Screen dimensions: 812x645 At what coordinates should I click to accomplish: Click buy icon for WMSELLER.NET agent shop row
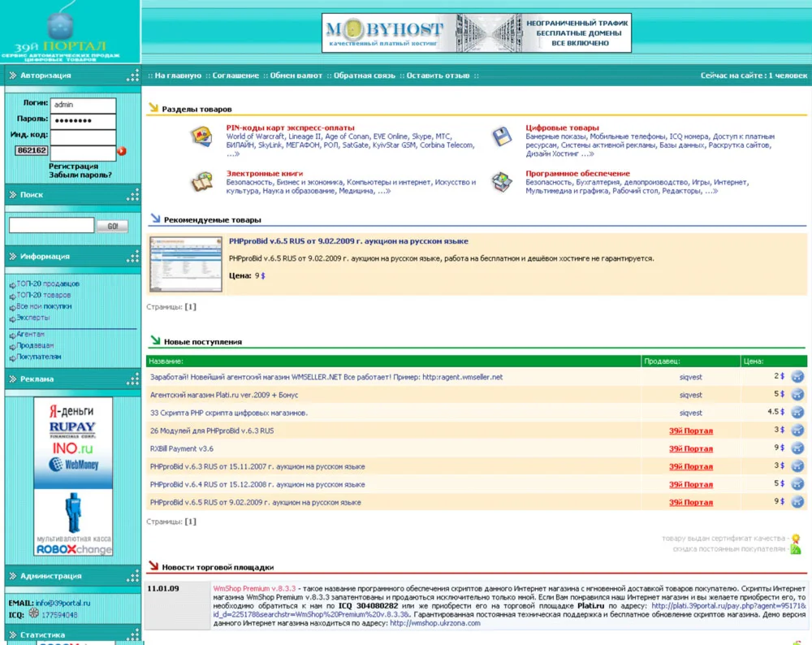(797, 377)
